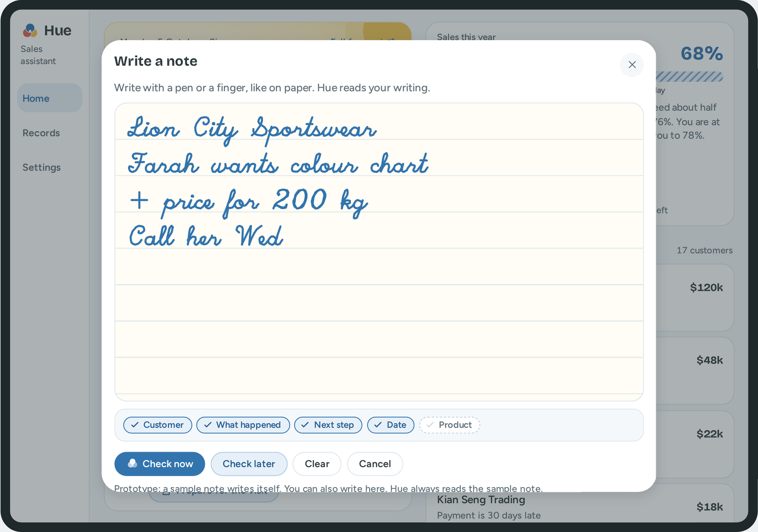
Task: Click the 17 customers label
Action: (704, 250)
